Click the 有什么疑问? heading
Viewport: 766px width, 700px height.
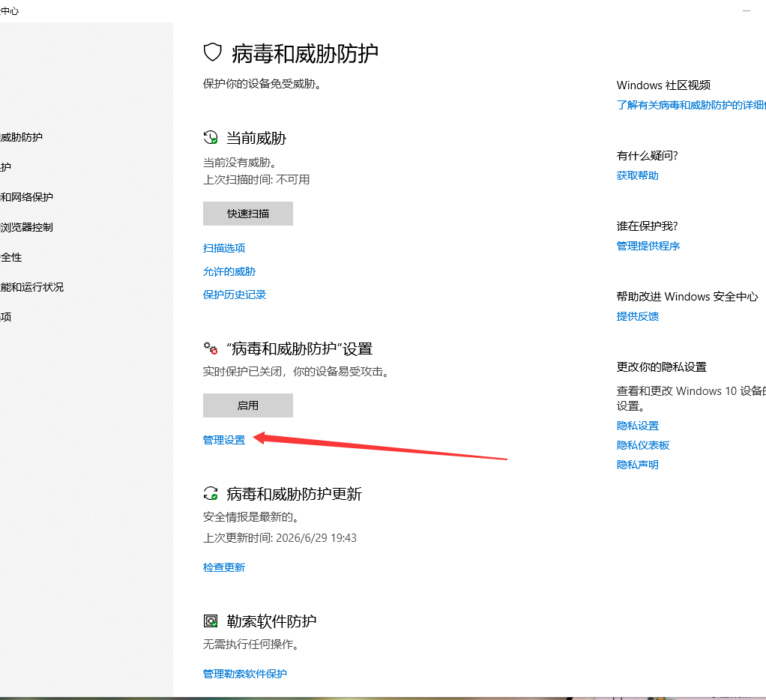[648, 156]
